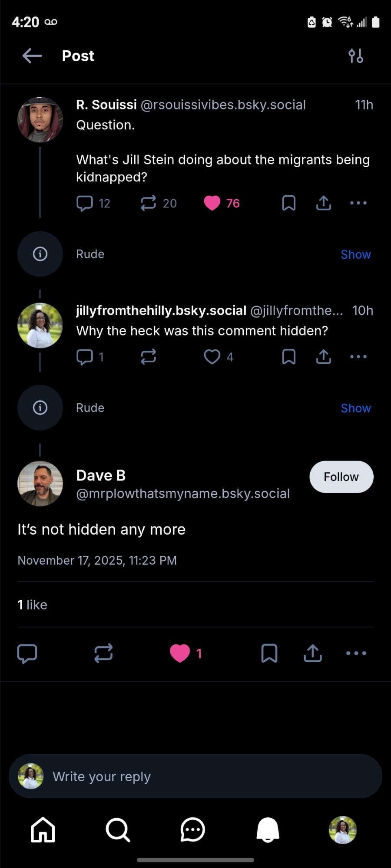This screenshot has width=391, height=868.
Task: Tap the back arrow next to Post
Action: coord(32,56)
